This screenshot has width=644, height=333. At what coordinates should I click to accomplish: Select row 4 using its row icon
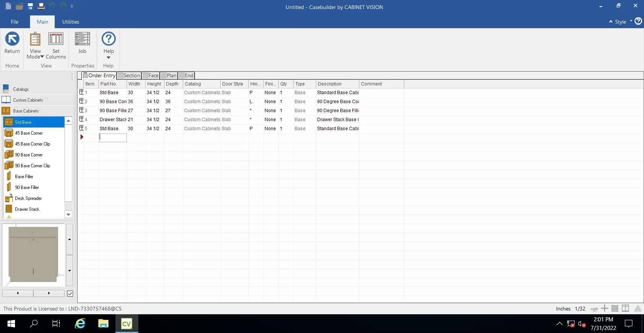(81, 119)
